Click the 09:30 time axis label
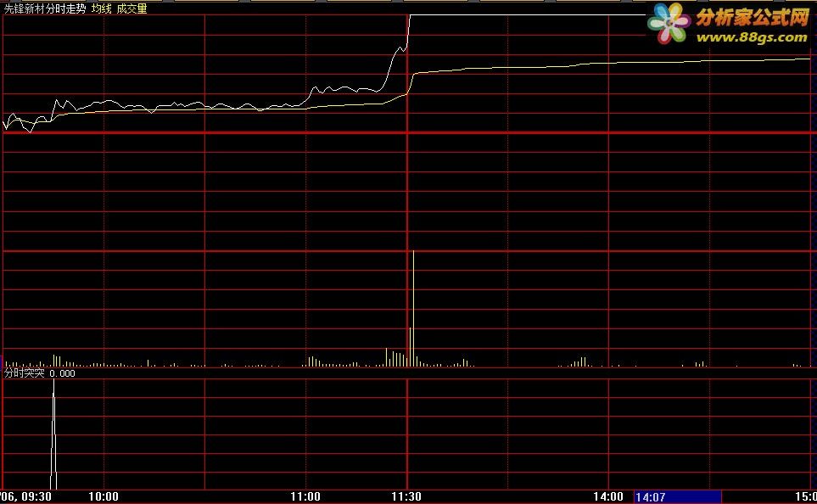The image size is (817, 504). pyautogui.click(x=36, y=496)
